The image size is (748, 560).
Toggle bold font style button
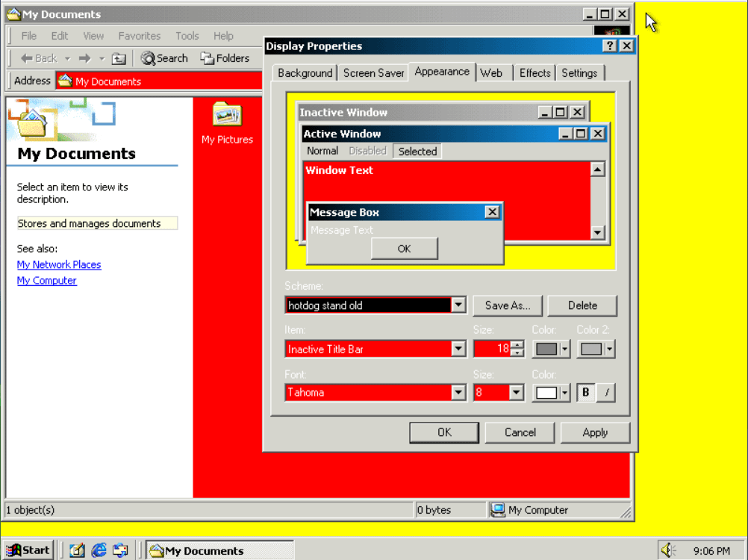click(x=586, y=393)
